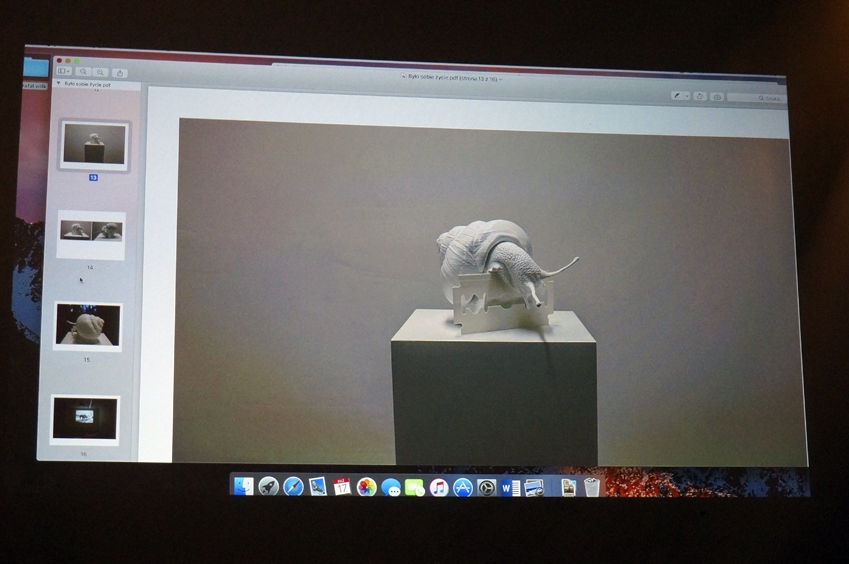Click the zoom in magnifier button
Image resolution: width=849 pixels, height=564 pixels.
click(x=100, y=72)
